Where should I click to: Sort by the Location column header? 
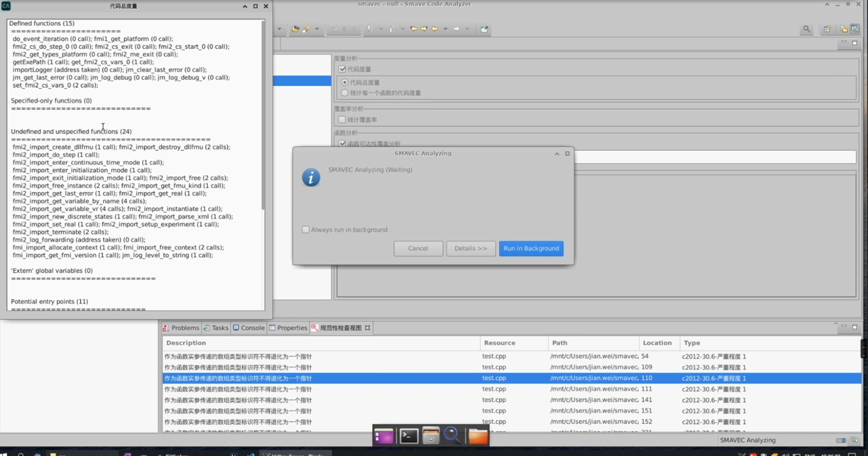point(660,343)
